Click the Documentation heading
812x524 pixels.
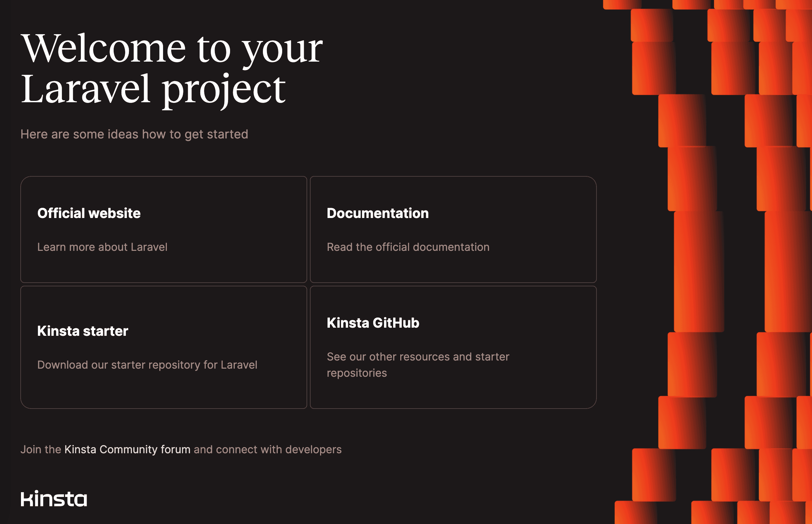(x=378, y=213)
